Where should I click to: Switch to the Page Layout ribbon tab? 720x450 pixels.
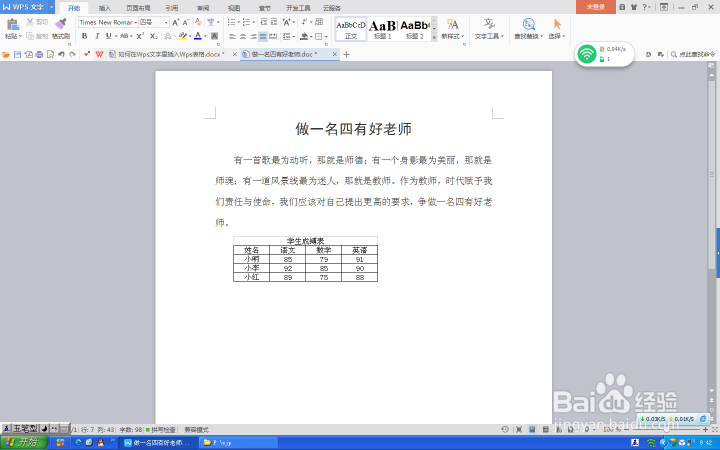pos(138,8)
